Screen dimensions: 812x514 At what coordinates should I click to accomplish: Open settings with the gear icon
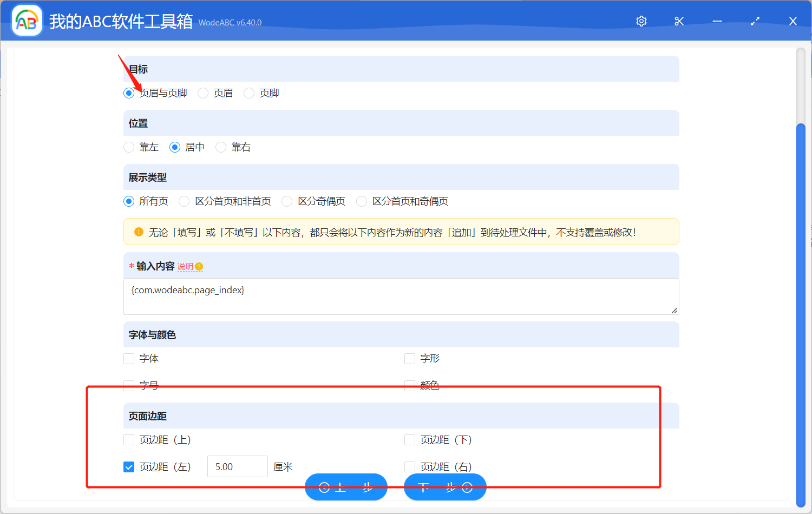point(641,21)
